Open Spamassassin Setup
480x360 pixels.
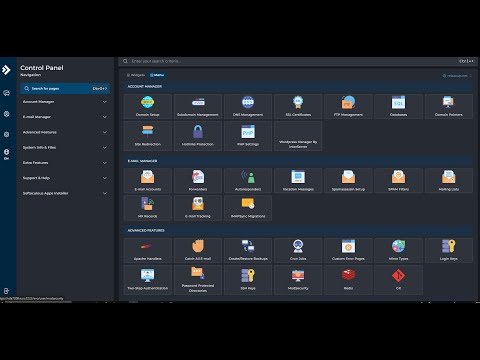(348, 180)
